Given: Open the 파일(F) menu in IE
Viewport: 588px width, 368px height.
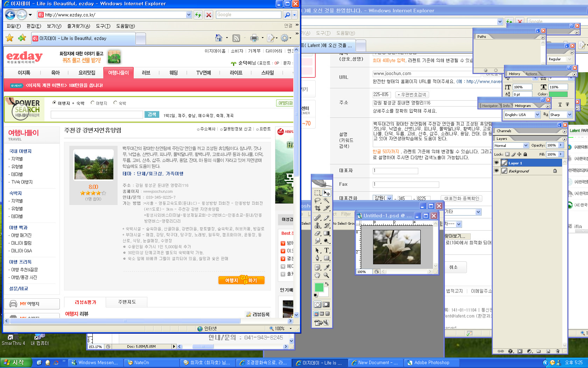Looking at the screenshot, I should (x=14, y=26).
